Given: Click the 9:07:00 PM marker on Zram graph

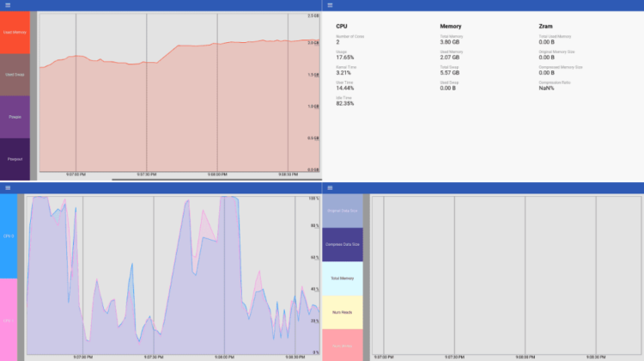Looking at the screenshot, I should tap(383, 356).
